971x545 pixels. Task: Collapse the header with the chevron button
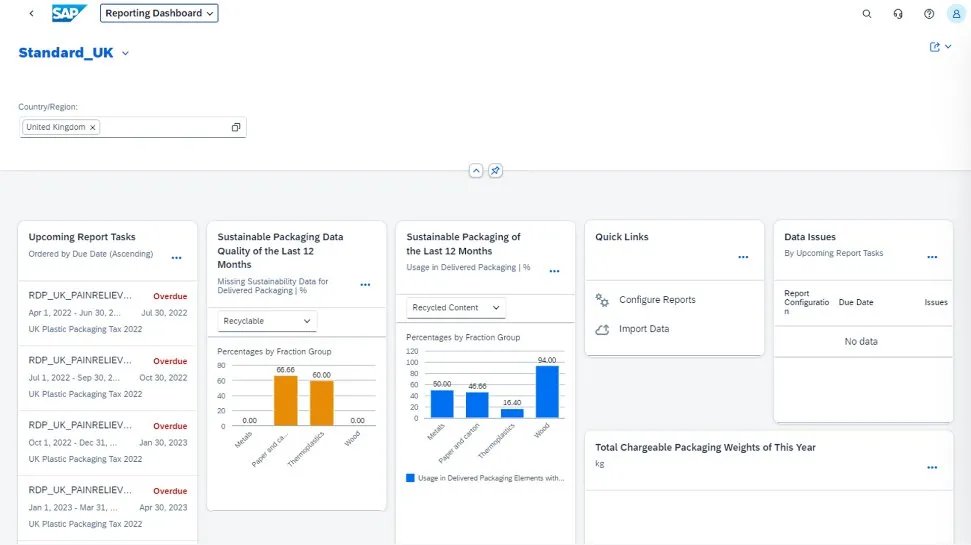pyautogui.click(x=476, y=171)
